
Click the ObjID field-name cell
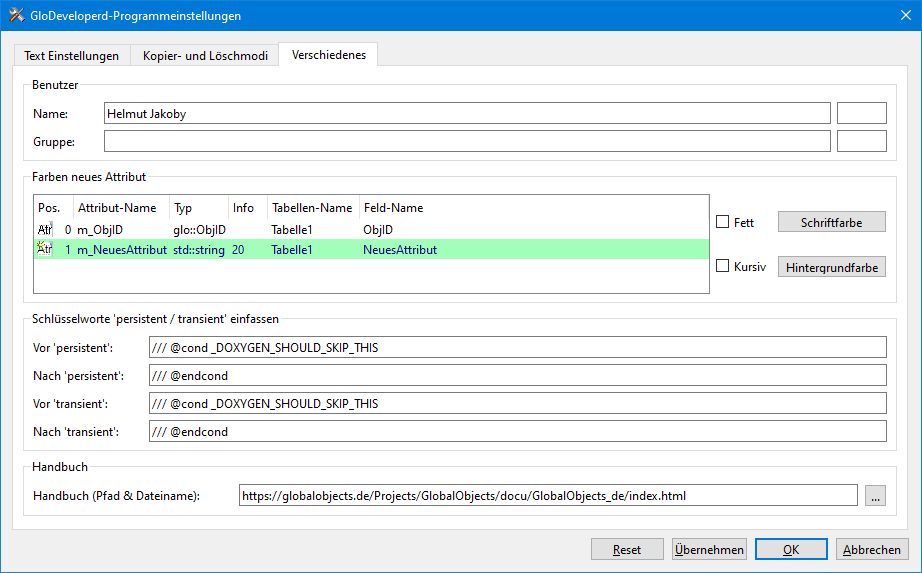pos(378,229)
